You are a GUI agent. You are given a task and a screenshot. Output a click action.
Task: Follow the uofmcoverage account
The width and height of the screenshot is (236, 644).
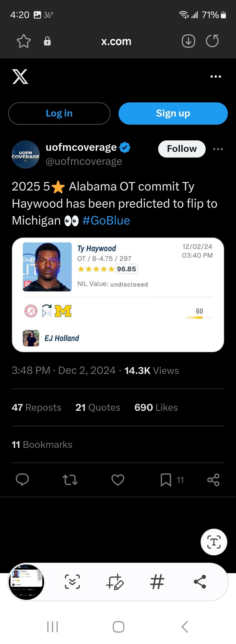point(182,149)
